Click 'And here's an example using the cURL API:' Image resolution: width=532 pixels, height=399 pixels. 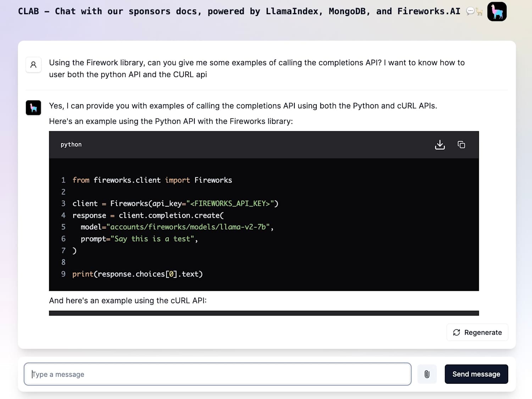point(128,300)
